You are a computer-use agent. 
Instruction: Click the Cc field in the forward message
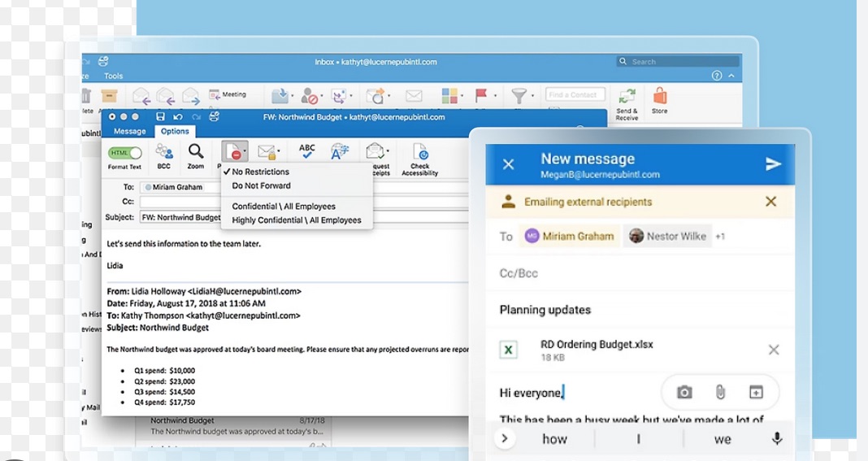tap(305, 202)
